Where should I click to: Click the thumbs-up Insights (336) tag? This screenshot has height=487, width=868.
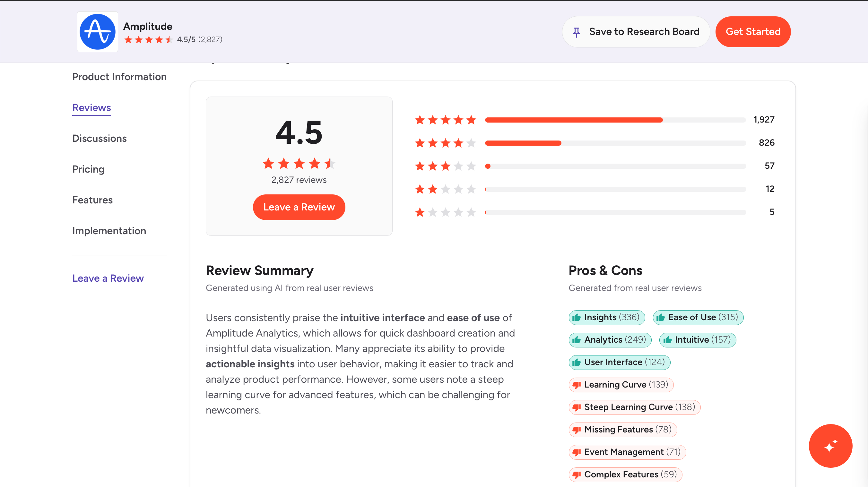[x=606, y=317]
